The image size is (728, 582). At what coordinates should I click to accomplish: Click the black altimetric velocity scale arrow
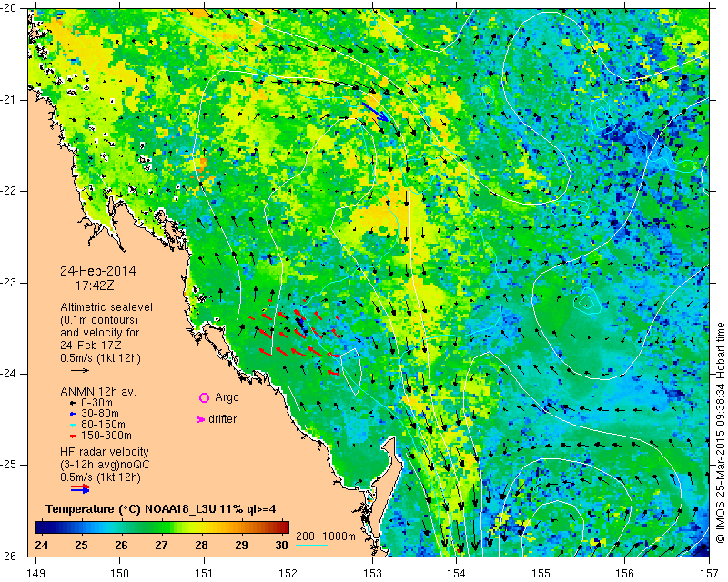(80, 370)
